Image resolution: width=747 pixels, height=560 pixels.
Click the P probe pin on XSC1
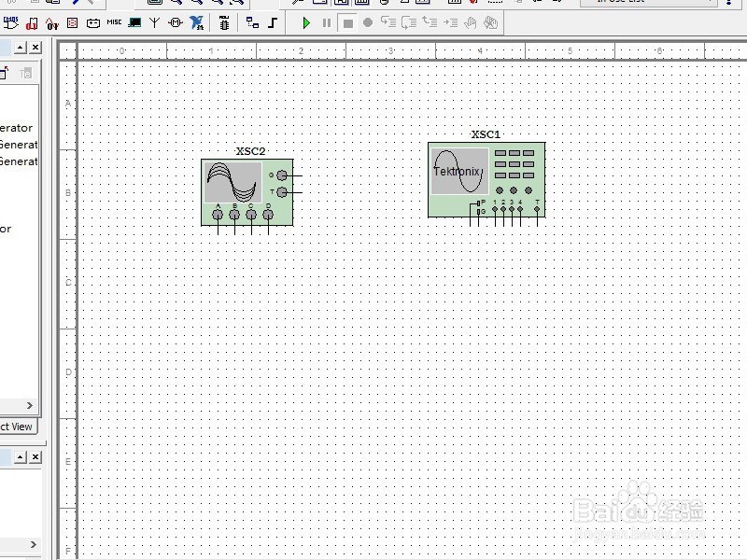point(478,203)
